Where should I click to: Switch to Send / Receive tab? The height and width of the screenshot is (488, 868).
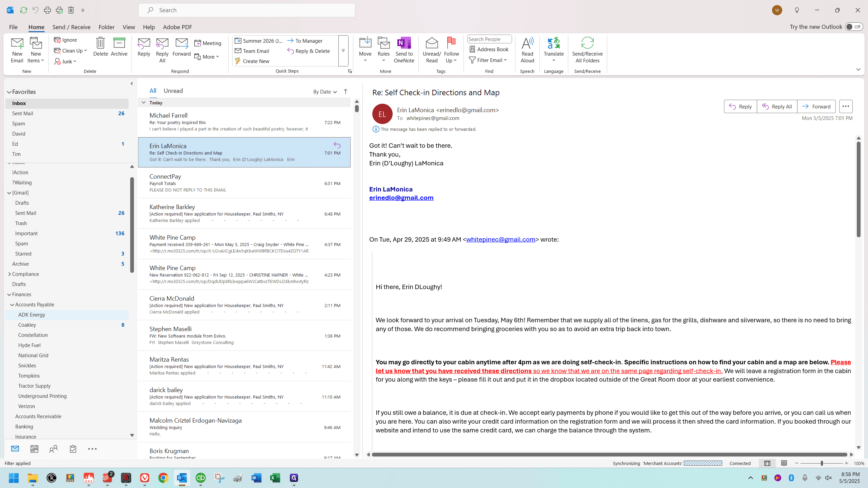[71, 27]
